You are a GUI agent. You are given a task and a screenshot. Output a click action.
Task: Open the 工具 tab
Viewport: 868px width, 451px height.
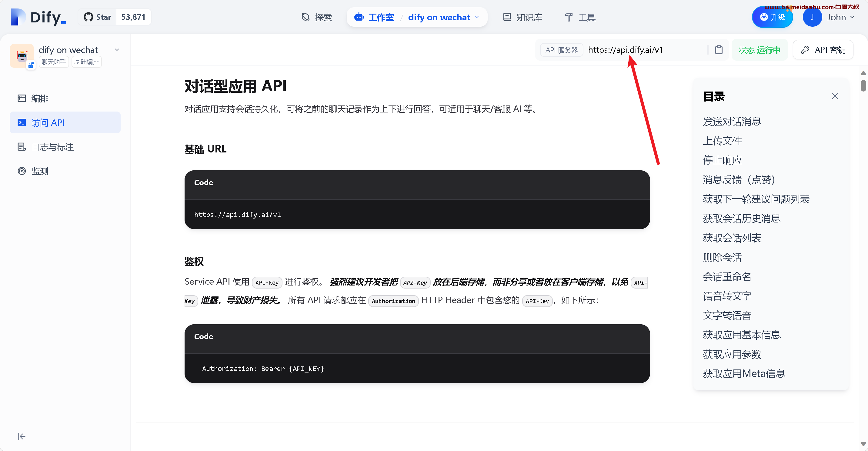pos(580,17)
